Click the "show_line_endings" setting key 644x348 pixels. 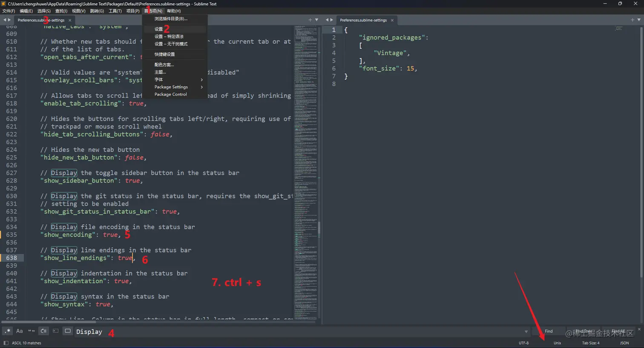(75, 258)
